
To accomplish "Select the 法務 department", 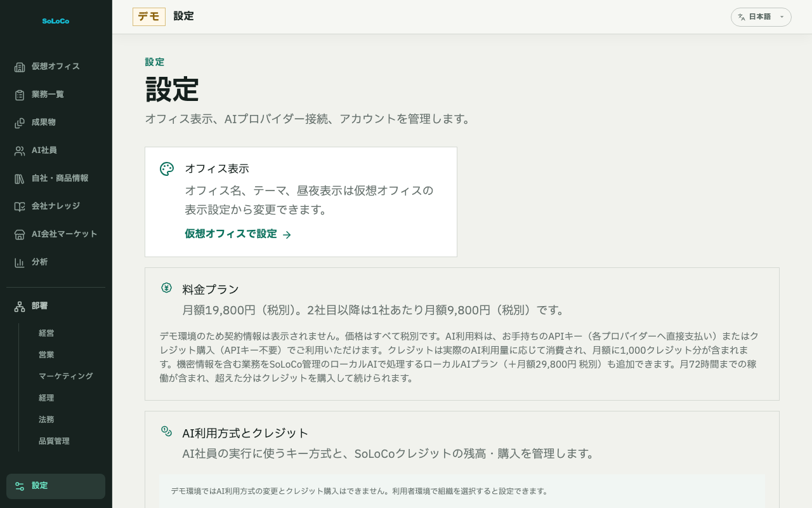I will [46, 420].
